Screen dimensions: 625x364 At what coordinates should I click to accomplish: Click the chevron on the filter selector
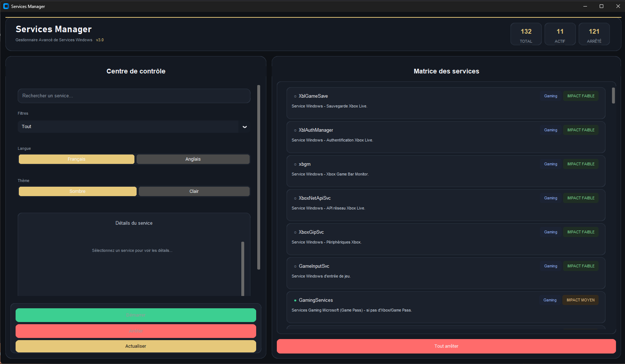245,127
